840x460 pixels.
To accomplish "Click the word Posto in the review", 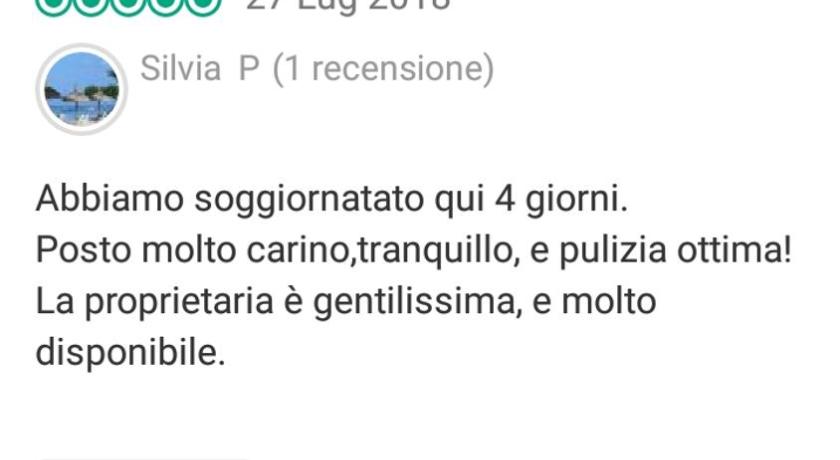I will coord(83,250).
